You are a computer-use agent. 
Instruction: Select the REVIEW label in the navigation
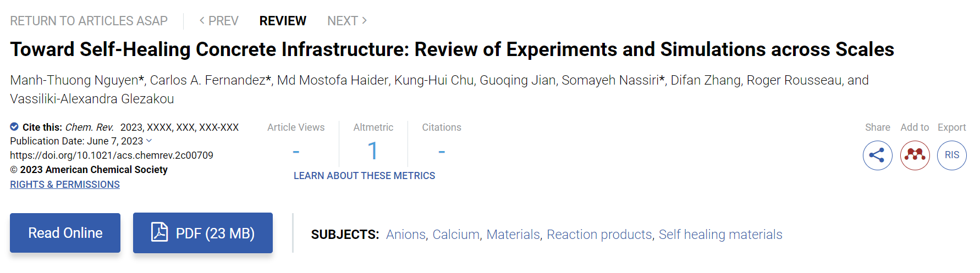(x=283, y=21)
